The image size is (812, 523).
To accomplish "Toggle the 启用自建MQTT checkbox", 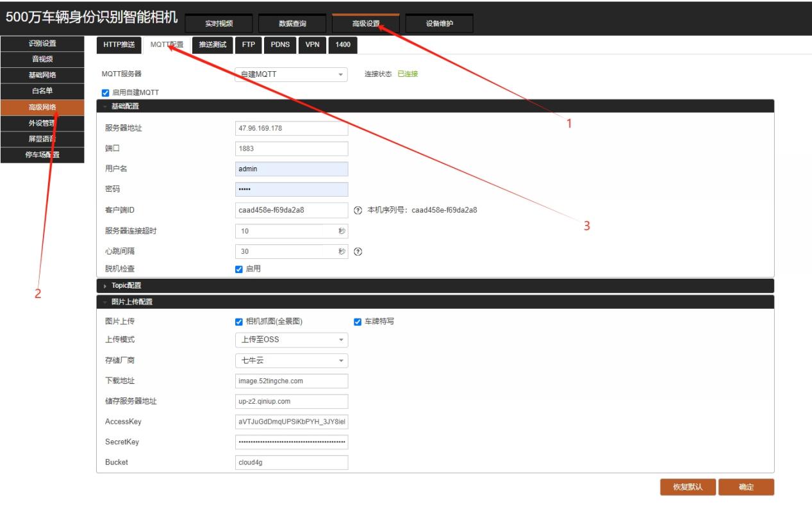I will coord(106,92).
